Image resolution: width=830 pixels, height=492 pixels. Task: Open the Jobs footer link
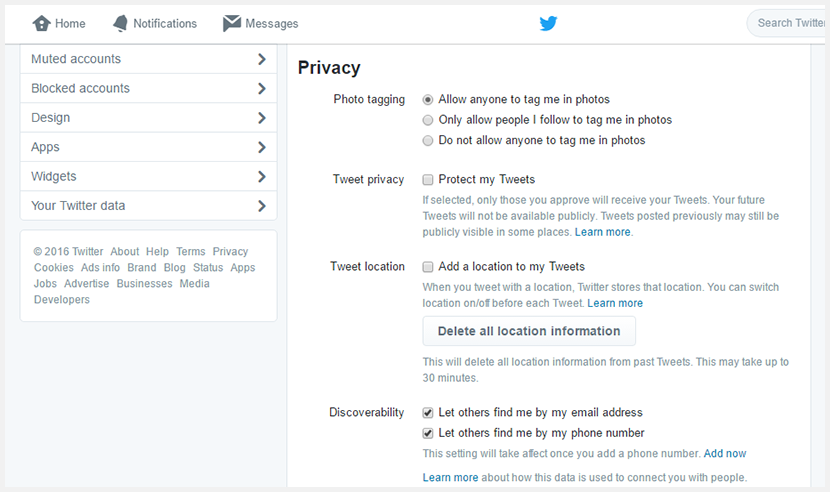coord(45,283)
